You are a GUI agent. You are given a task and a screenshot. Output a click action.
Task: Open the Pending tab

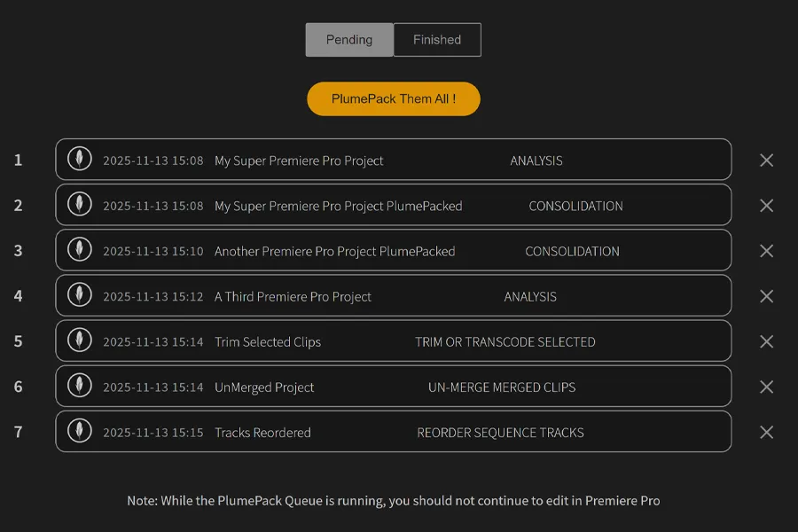click(349, 39)
